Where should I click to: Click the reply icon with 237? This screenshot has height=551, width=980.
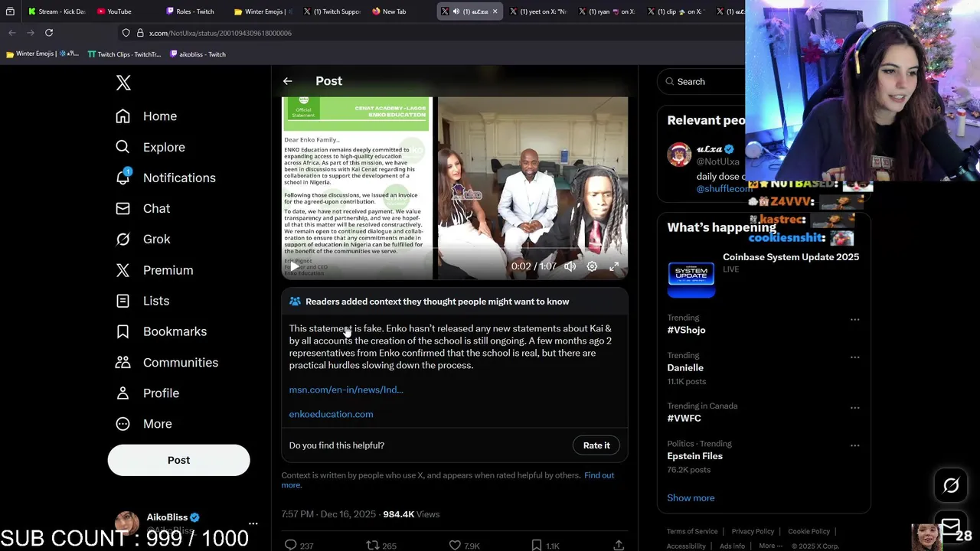coord(299,546)
